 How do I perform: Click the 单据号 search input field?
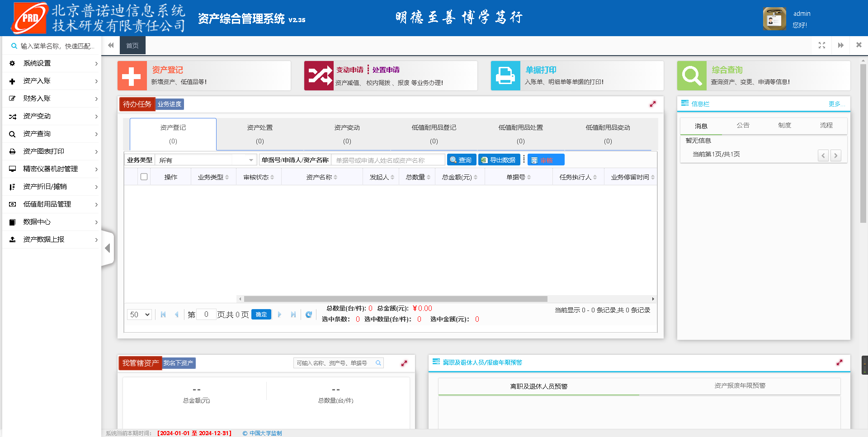coord(388,160)
